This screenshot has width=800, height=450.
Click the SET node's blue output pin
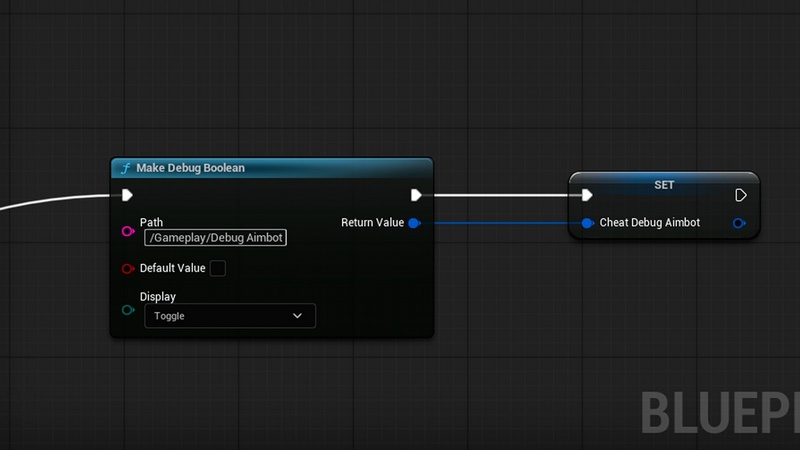[738, 223]
